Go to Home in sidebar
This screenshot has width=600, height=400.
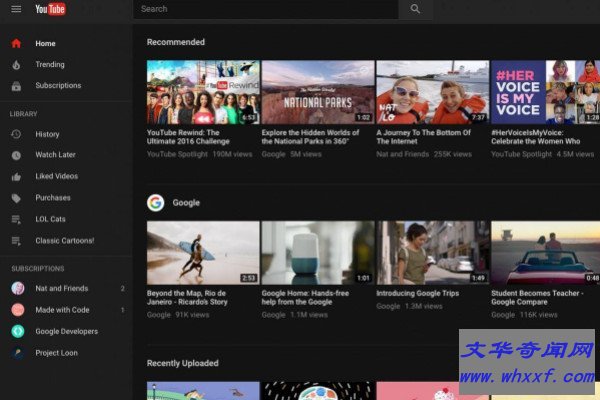[46, 44]
